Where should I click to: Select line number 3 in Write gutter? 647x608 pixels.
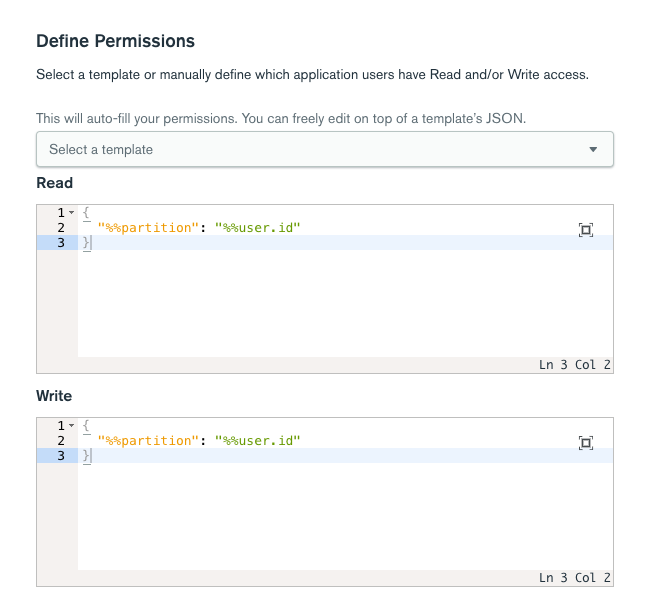point(61,456)
